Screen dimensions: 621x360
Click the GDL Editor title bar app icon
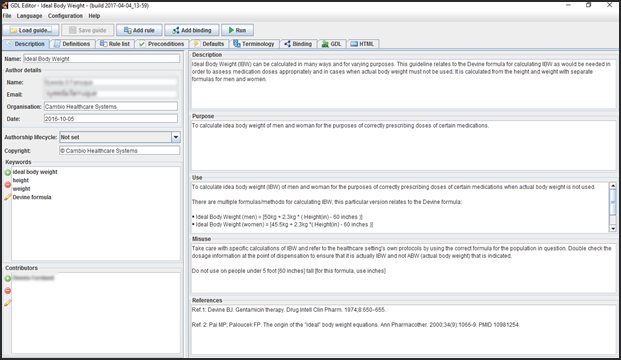click(5, 6)
